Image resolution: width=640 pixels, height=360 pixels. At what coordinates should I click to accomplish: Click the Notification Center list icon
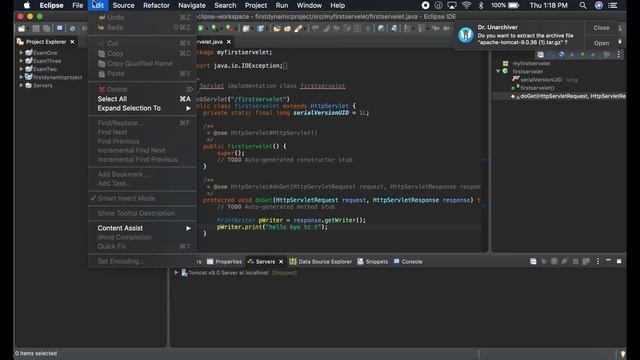[613, 5]
